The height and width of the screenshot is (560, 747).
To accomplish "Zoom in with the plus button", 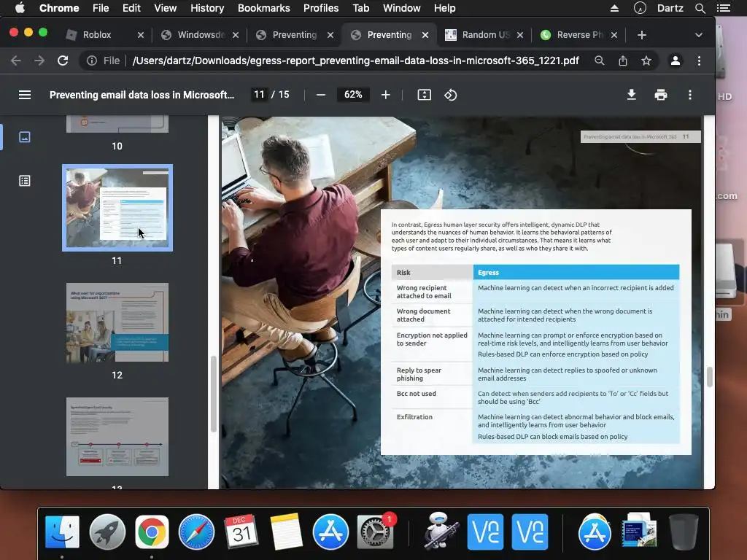I will click(x=386, y=95).
